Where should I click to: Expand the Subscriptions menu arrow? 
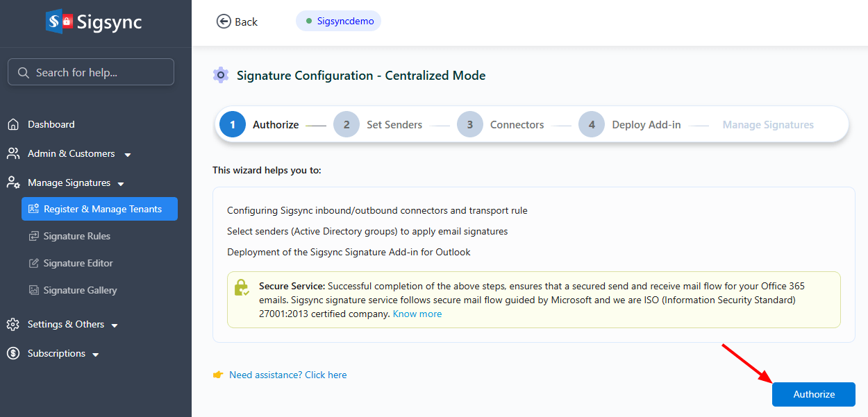96,355
